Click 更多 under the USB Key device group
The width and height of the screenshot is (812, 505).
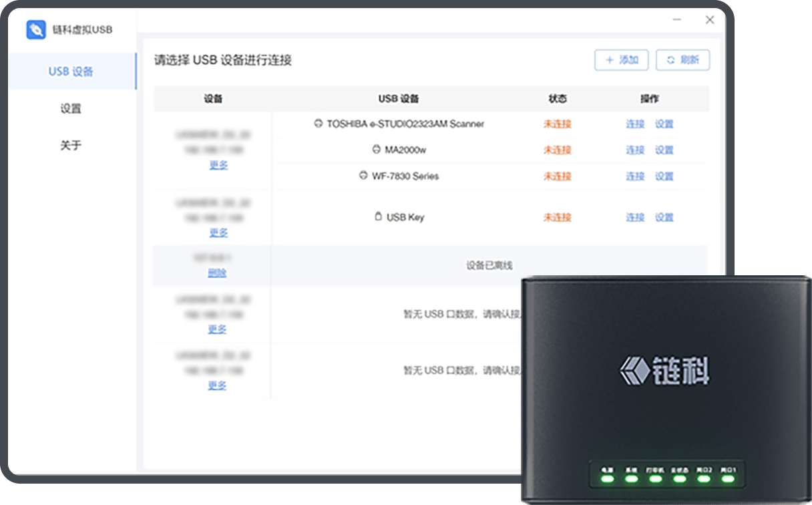(218, 232)
